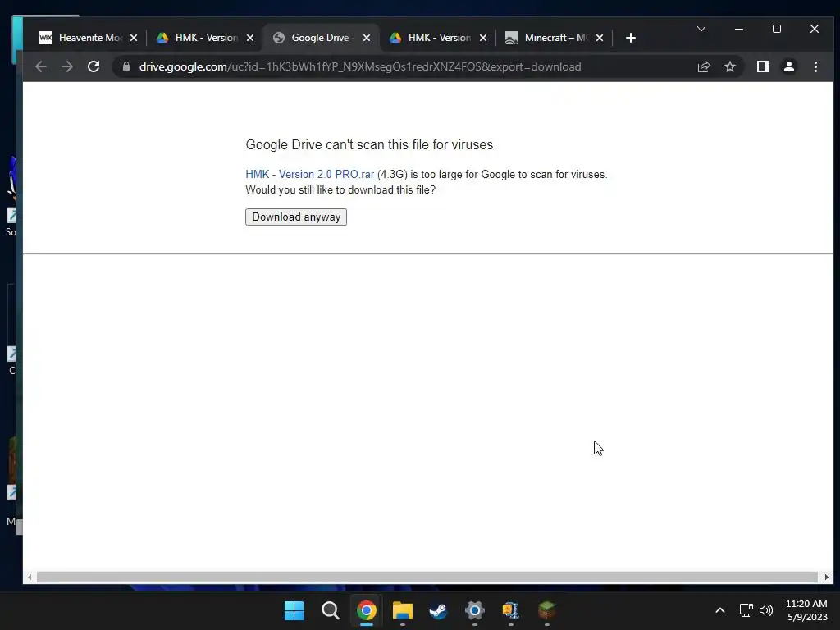Click the Chrome taskbar icon
This screenshot has height=630, width=840.
(367, 610)
